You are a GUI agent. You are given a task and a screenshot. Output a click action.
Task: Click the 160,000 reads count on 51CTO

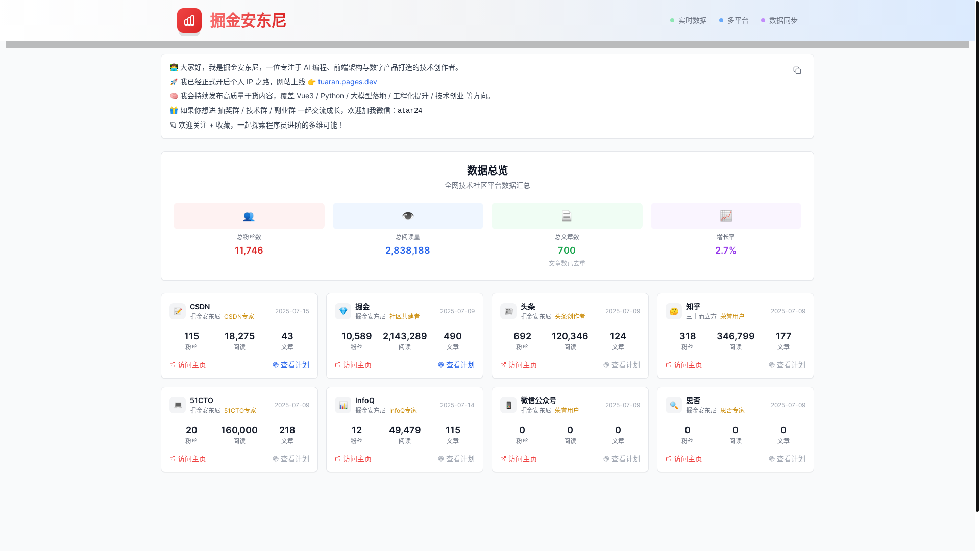pyautogui.click(x=239, y=430)
